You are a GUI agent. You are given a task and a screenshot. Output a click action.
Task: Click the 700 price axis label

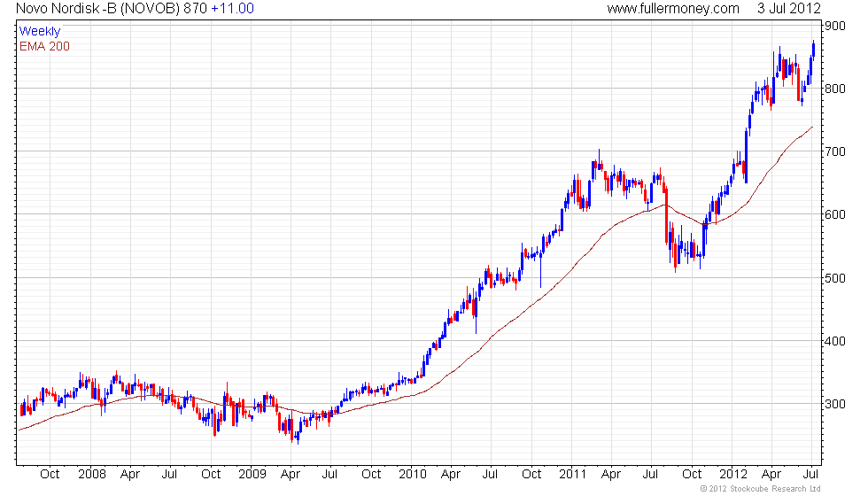click(834, 151)
